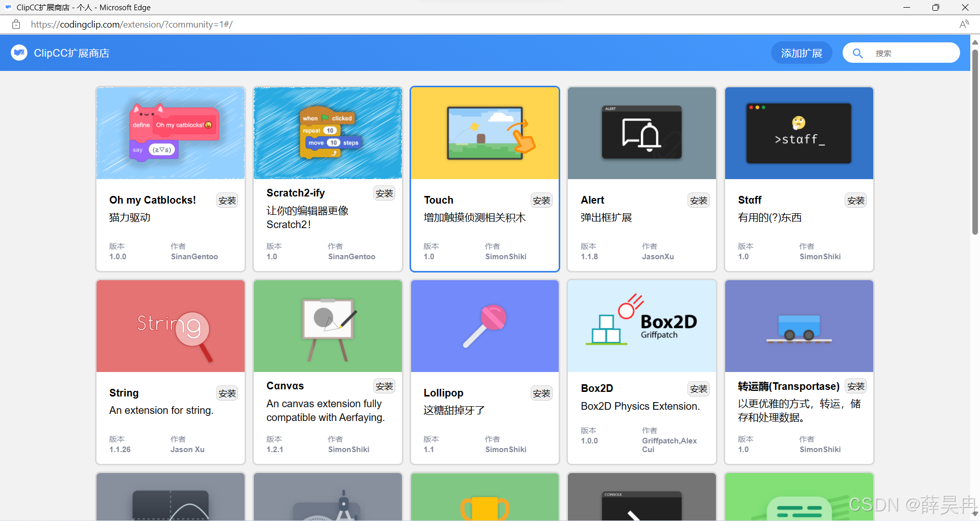Click the 这糖甜掉牙了 description
Image resolution: width=980 pixels, height=521 pixels.
tap(454, 410)
